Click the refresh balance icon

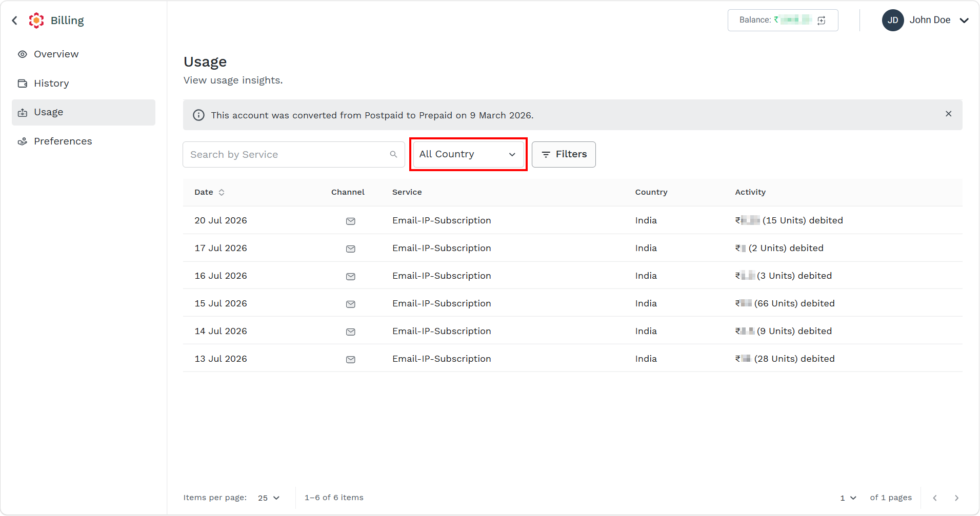pyautogui.click(x=822, y=20)
